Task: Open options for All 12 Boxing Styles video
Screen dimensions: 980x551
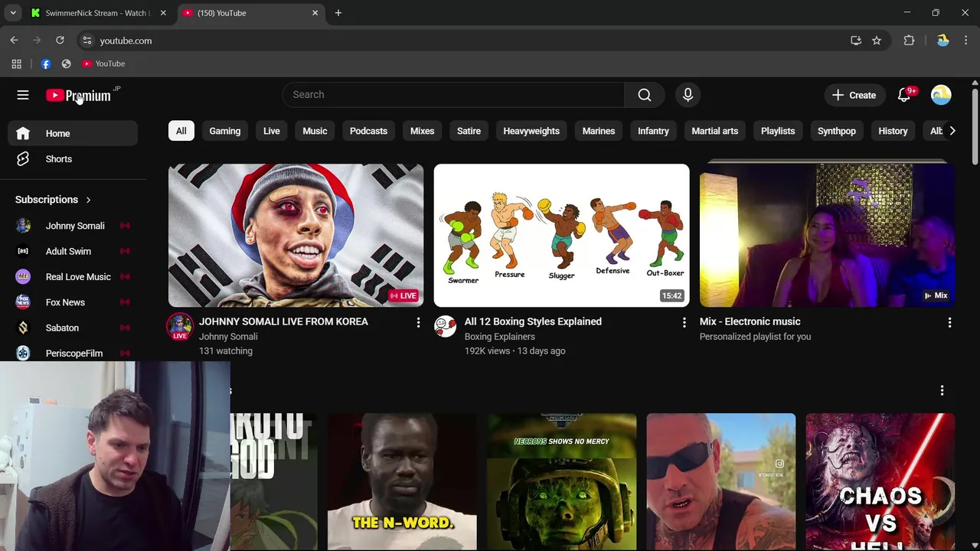Action: pos(684,323)
